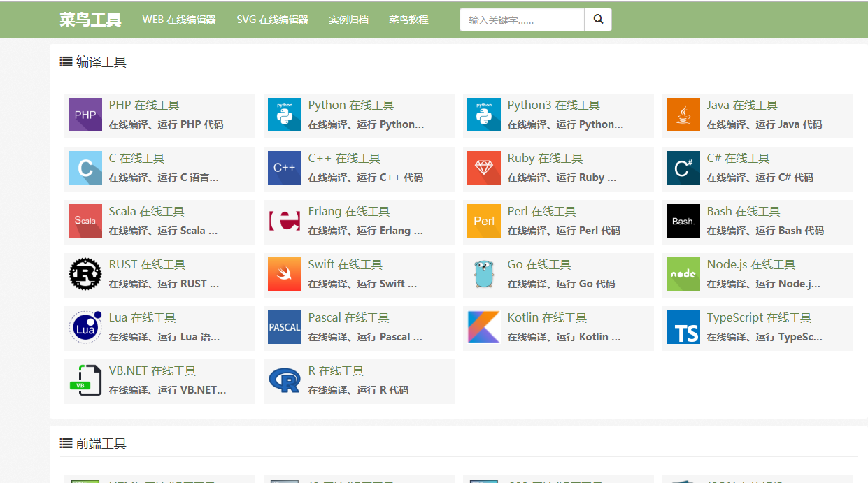Click description 在线编译、运行 Bash 代码
This screenshot has width=868, height=483.
[x=765, y=231]
